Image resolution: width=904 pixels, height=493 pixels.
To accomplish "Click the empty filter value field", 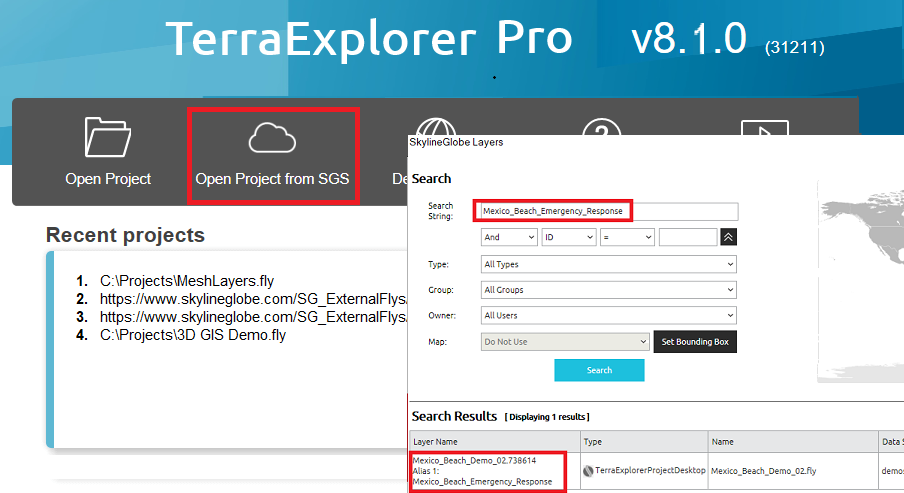I will click(688, 237).
